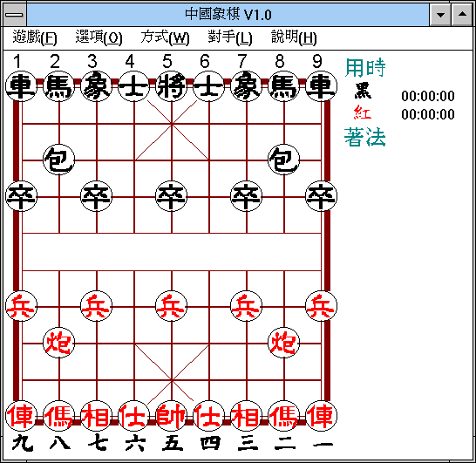This screenshot has height=463, width=476.
Task: Select the red 傌 horse on file 八
Action: 59,416
